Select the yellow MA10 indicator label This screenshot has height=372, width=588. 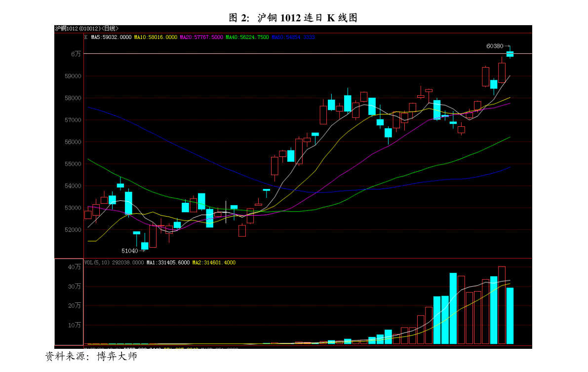coord(155,37)
